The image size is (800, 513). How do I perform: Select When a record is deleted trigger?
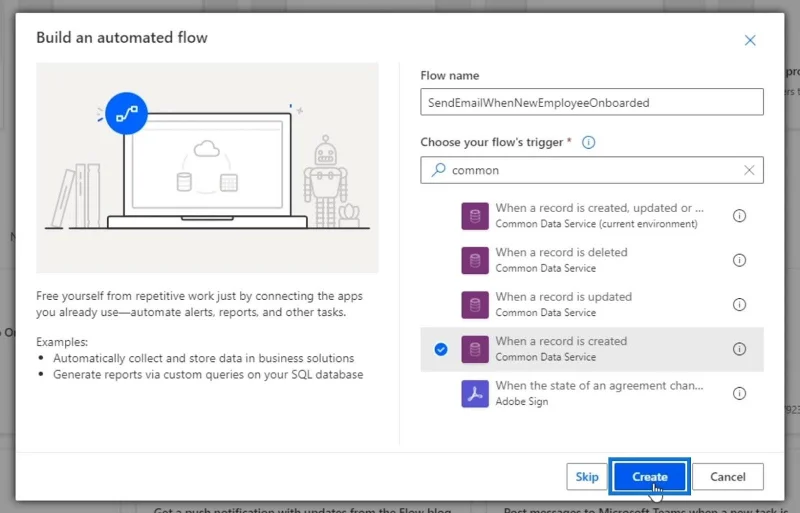pos(592,260)
